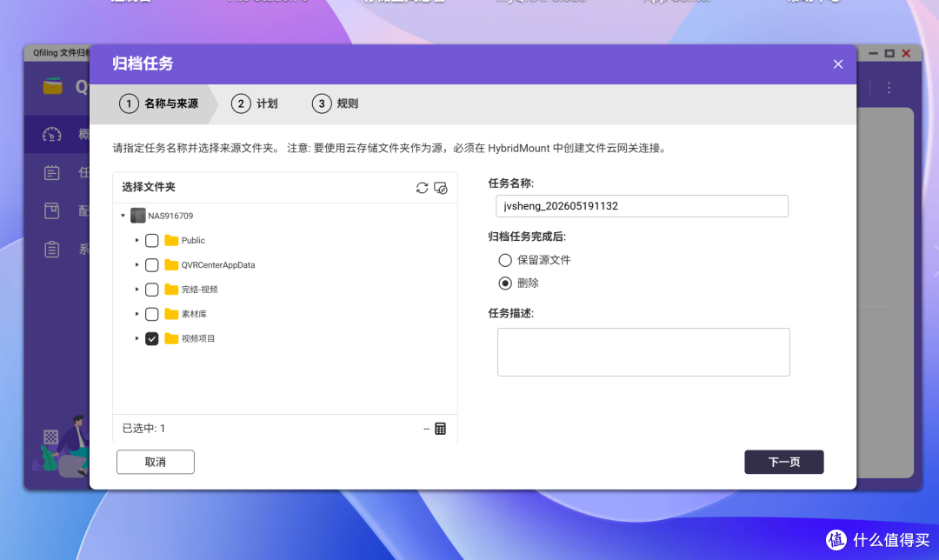The width and height of the screenshot is (939, 560).
Task: Click the 取消 button
Action: (155, 462)
